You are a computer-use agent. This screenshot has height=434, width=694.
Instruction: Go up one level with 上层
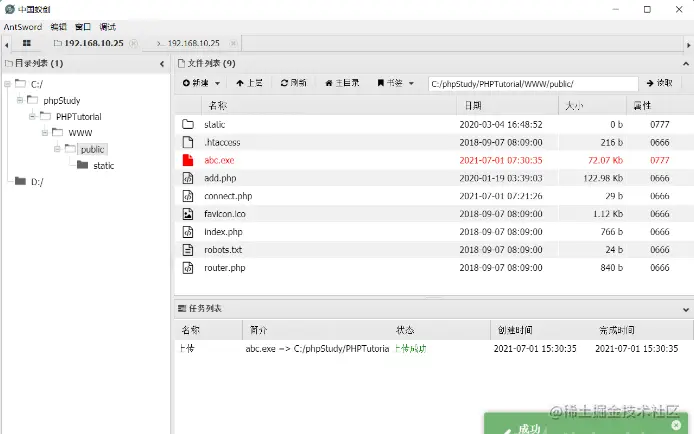coord(249,83)
